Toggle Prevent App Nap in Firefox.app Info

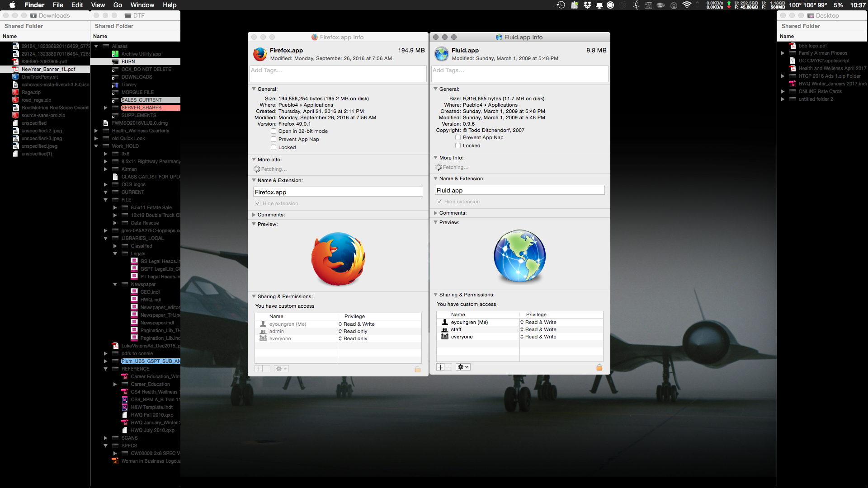[274, 139]
